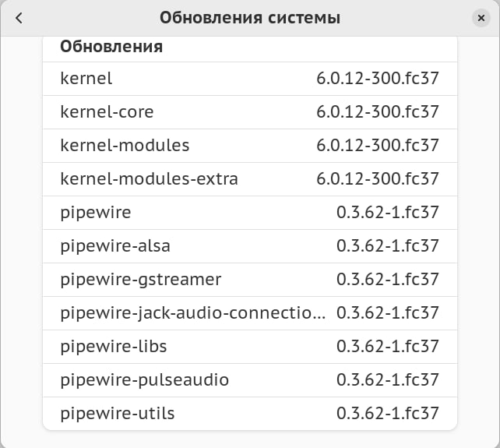
Task: Choose the pipewire-libs package entry
Action: 114,346
